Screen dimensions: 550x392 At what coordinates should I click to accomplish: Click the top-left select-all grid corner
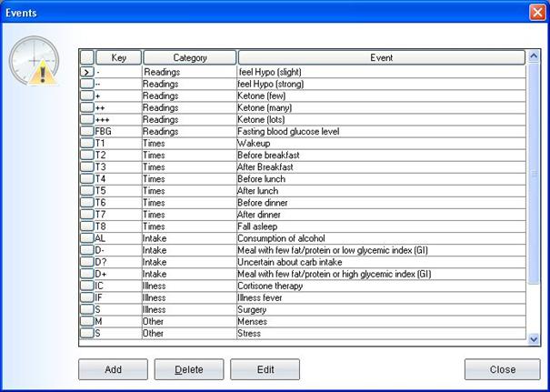pyautogui.click(x=86, y=57)
